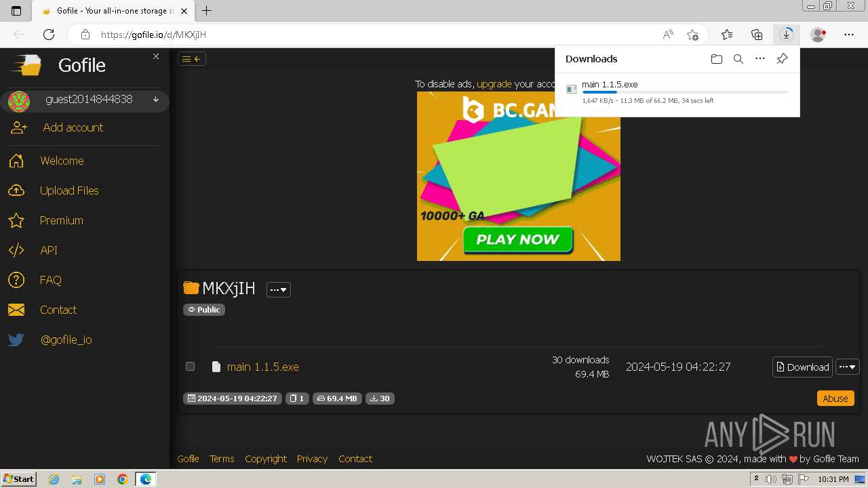
Task: Open more options in Downloads panel
Action: click(x=760, y=59)
